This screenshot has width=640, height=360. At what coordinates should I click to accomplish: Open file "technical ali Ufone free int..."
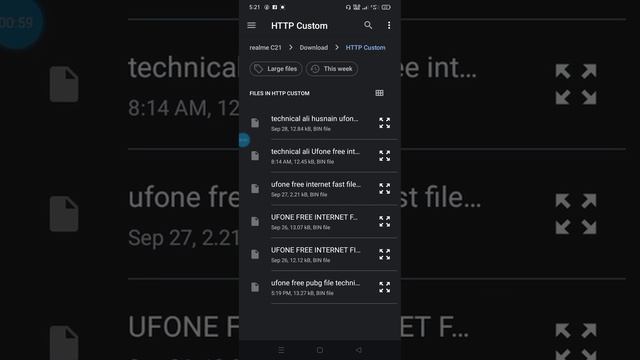tap(316, 151)
